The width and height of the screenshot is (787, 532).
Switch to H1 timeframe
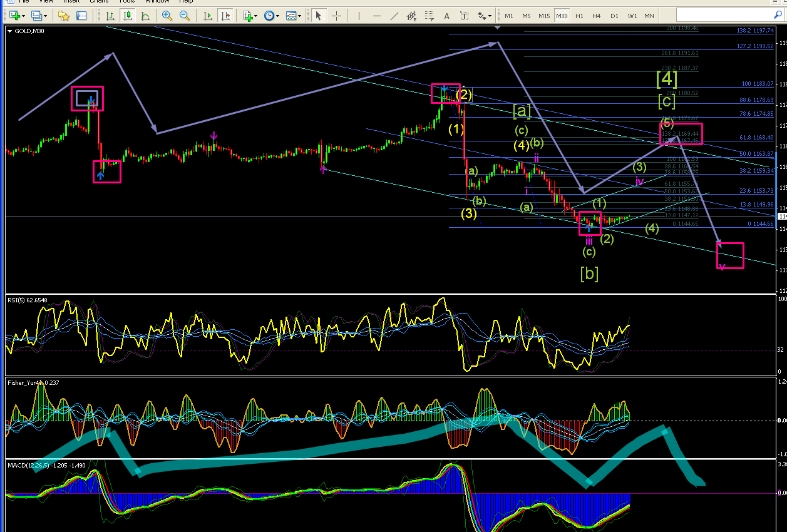point(579,16)
